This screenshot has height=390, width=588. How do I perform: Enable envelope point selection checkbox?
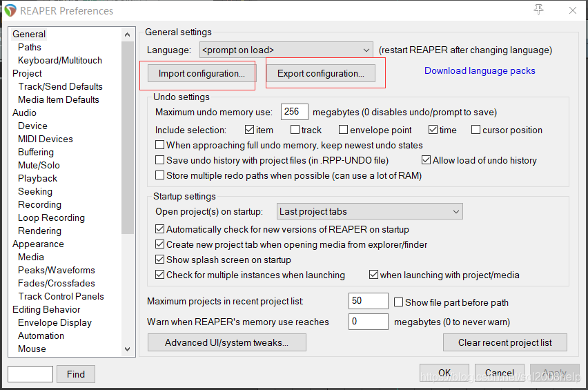343,130
